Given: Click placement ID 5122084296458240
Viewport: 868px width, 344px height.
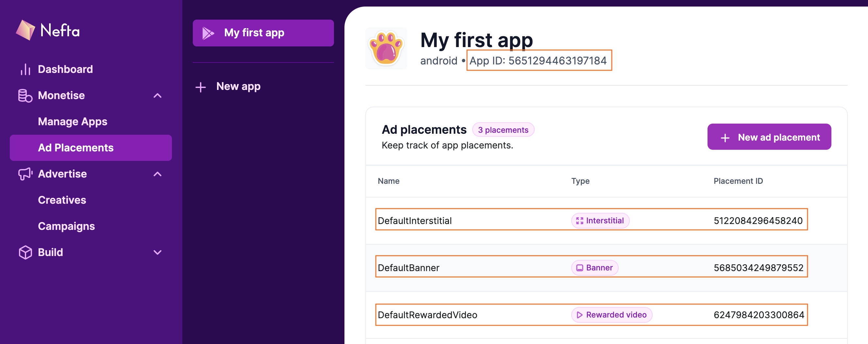Looking at the screenshot, I should 758,221.
